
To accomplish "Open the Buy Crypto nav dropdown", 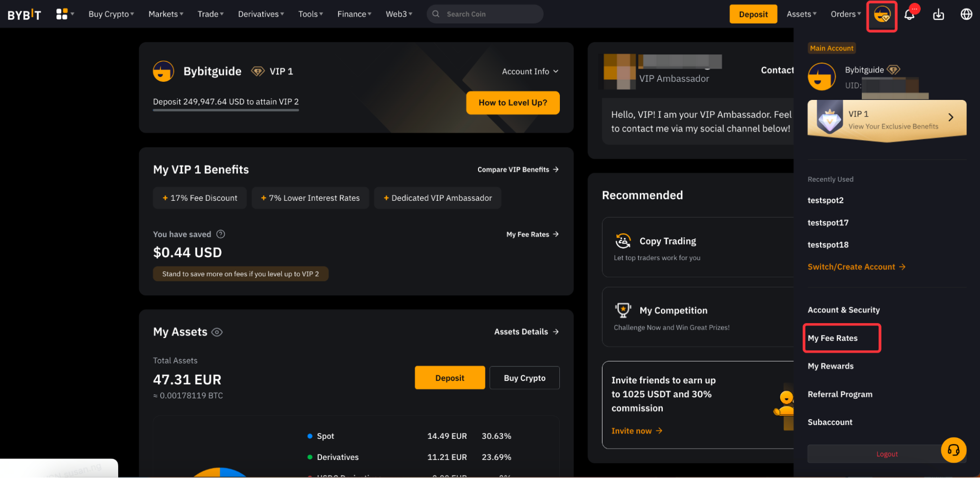I will click(x=111, y=14).
